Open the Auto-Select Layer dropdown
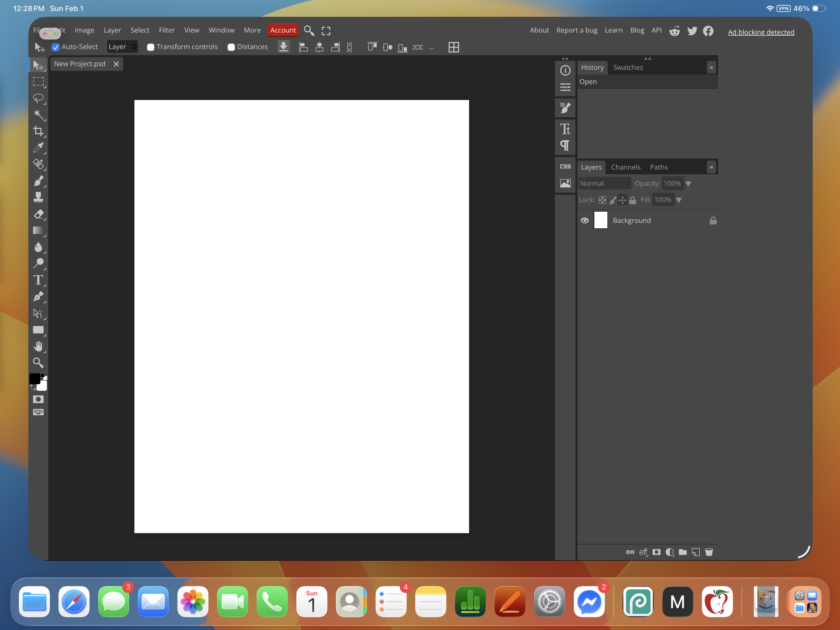Viewport: 840px width, 630px height. (122, 47)
